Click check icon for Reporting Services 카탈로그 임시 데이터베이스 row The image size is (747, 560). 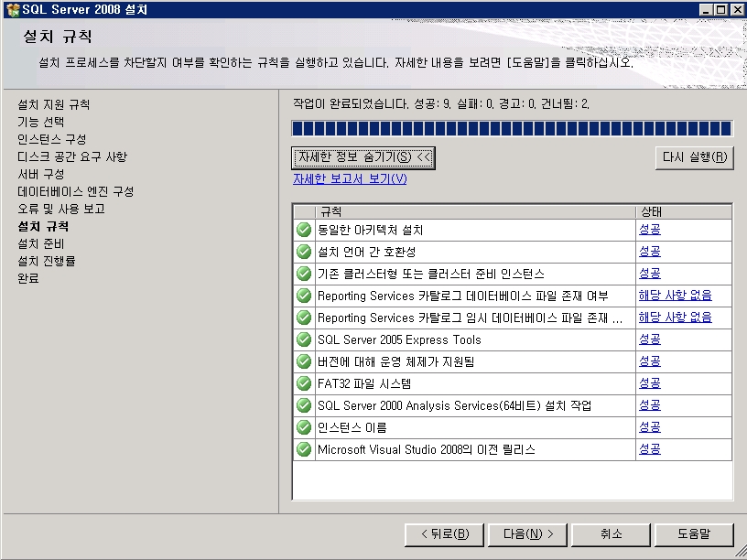pos(304,318)
